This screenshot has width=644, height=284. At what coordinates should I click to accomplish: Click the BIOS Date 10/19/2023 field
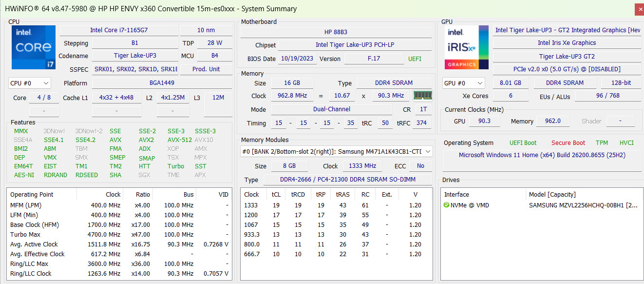[297, 59]
